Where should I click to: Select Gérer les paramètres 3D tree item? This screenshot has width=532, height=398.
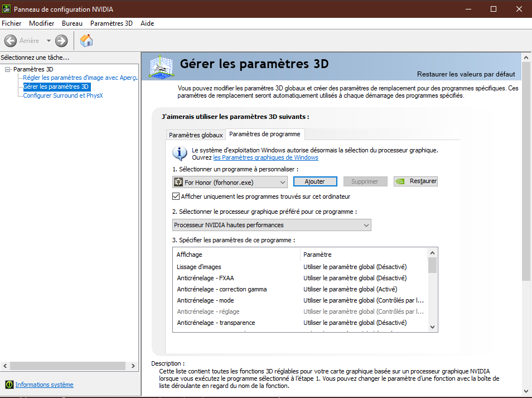(x=56, y=87)
